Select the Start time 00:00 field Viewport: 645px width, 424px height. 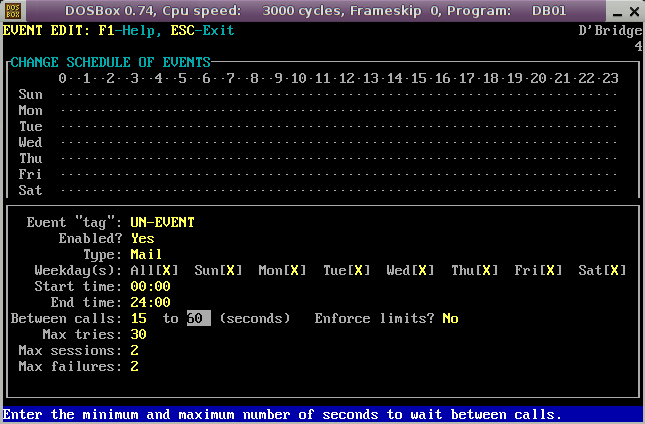click(x=150, y=286)
